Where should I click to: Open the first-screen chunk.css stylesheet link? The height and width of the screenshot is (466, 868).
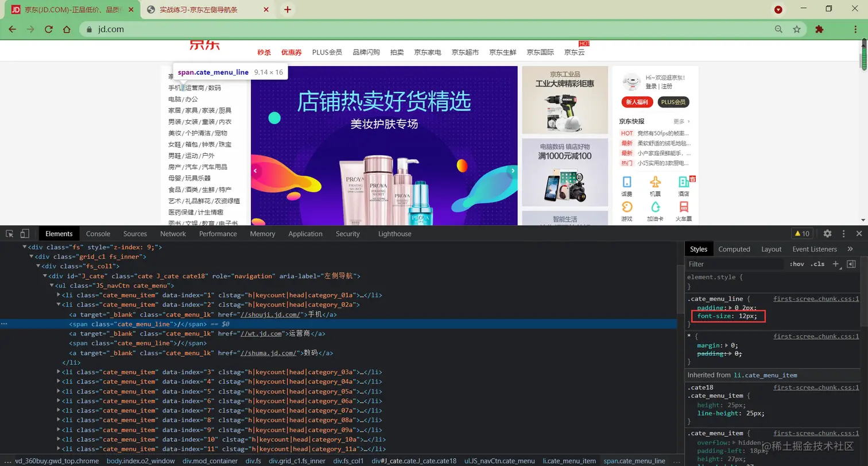pyautogui.click(x=815, y=298)
